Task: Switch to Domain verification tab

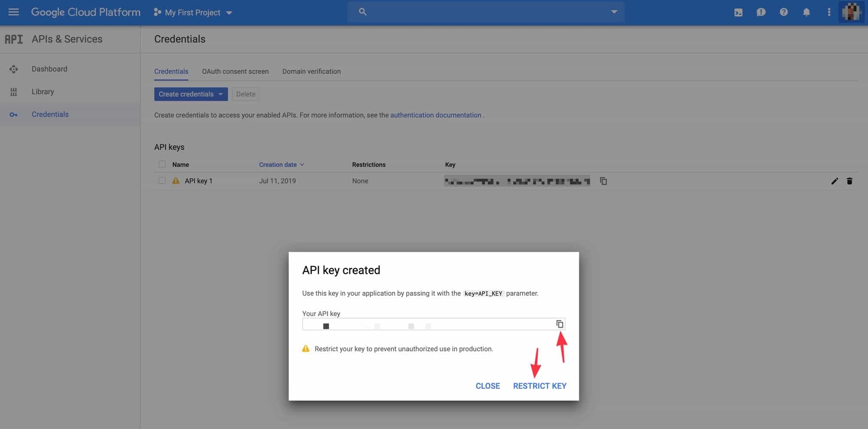Action: point(312,72)
